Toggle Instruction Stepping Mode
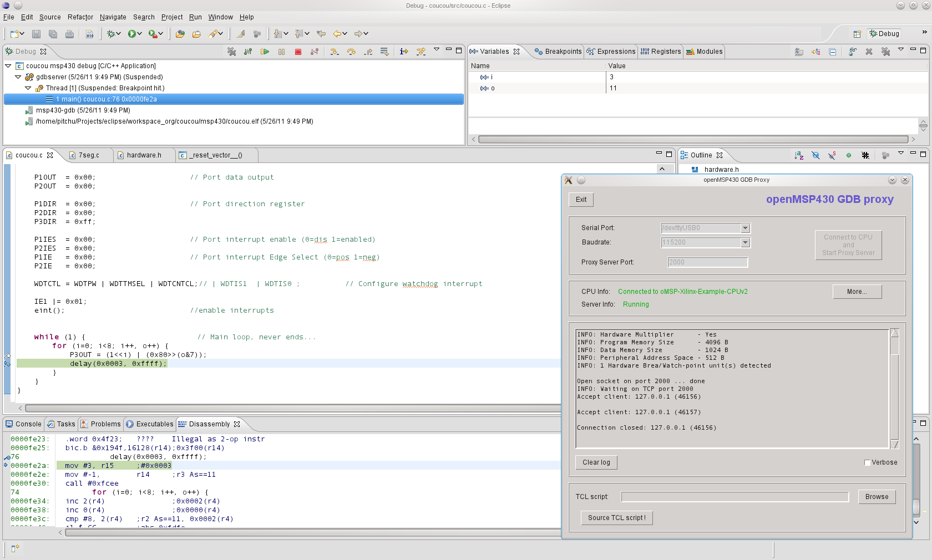Viewport: 932px width, 560px height. tap(404, 52)
